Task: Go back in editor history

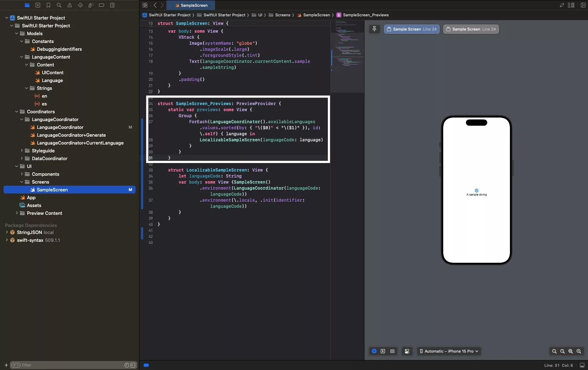Action: tap(155, 5)
